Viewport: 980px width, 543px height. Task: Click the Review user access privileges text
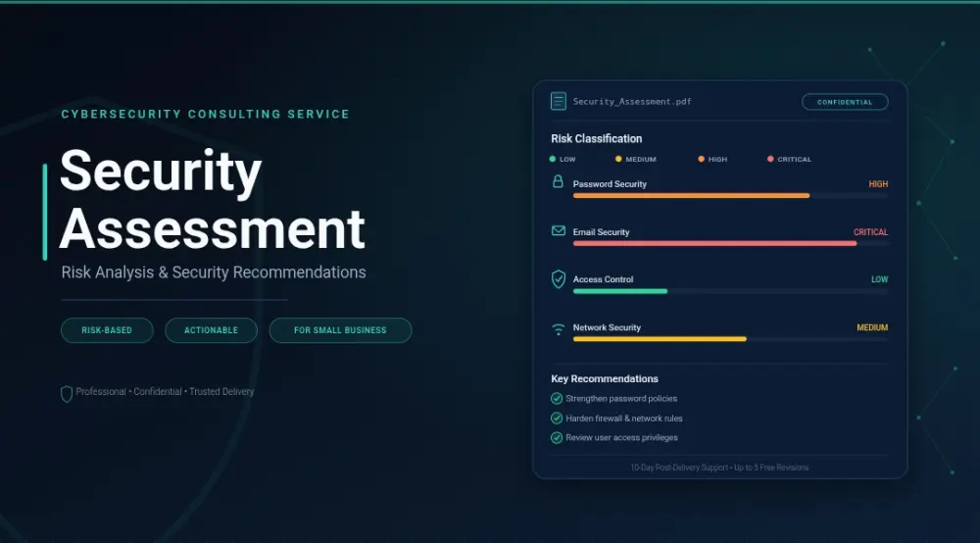point(621,437)
